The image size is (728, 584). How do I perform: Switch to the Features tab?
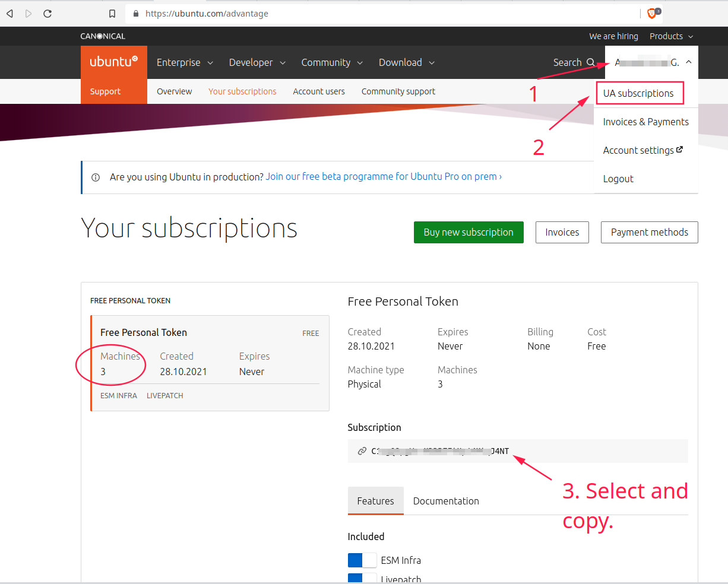point(376,501)
